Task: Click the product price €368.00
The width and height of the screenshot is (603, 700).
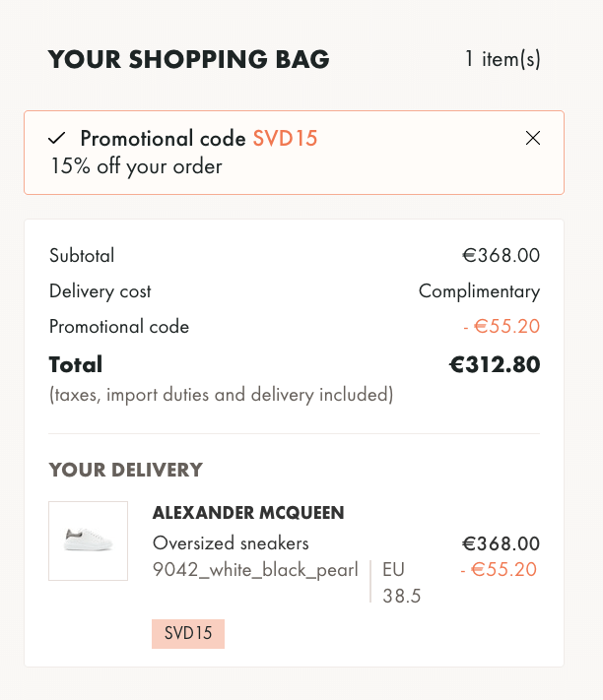Action: (x=502, y=543)
